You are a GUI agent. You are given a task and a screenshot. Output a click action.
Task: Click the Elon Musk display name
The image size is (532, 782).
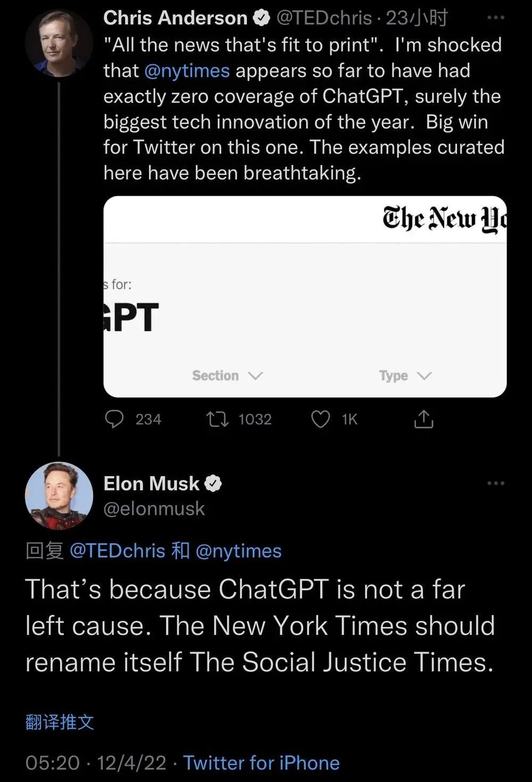tap(151, 484)
